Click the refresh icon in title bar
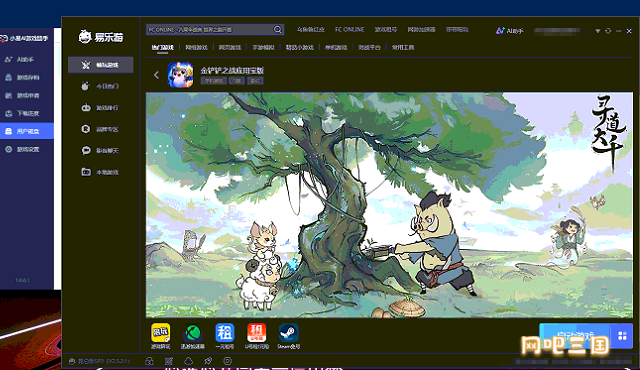The width and height of the screenshot is (640, 370). pos(608,31)
